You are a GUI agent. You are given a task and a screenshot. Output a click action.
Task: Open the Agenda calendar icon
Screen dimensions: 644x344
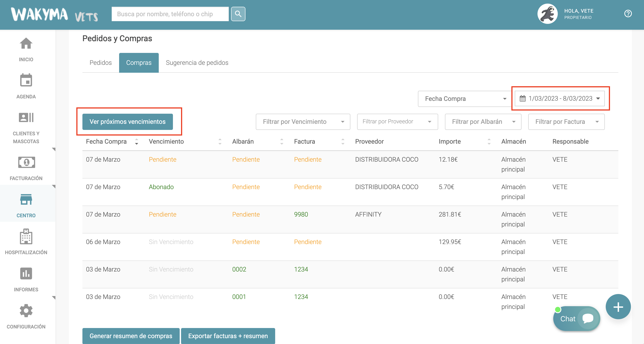pyautogui.click(x=26, y=80)
